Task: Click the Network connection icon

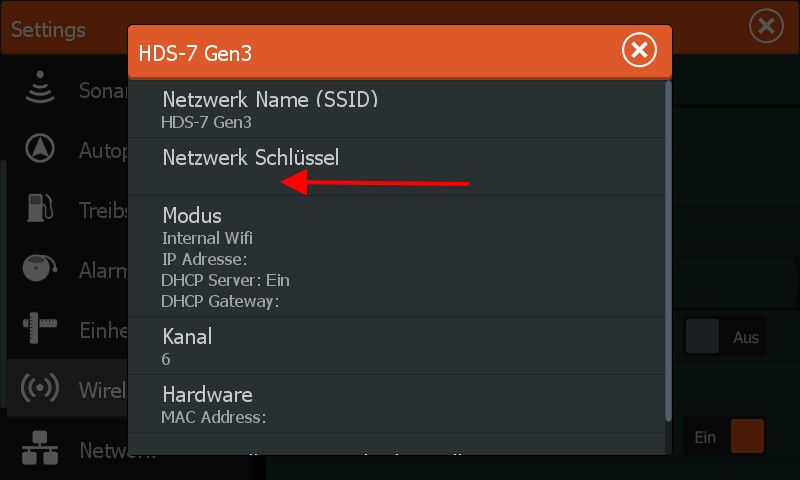Action: 40,449
